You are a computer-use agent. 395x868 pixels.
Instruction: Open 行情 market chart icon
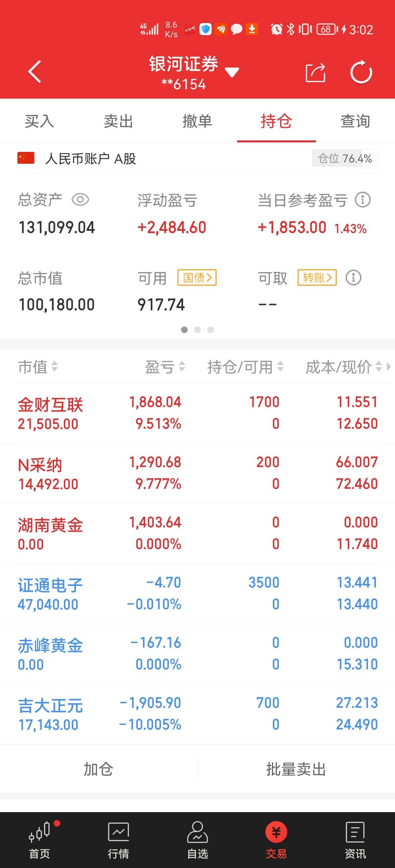[x=118, y=839]
